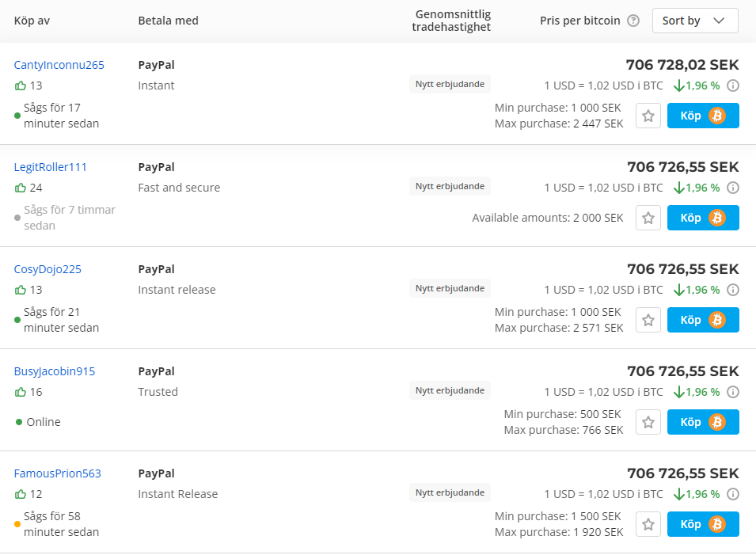Click the Betala med column header

168,21
